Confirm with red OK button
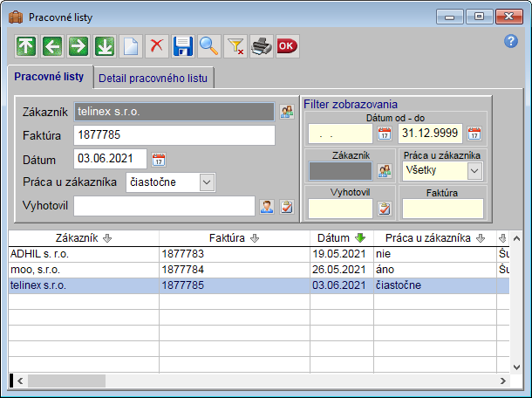 [x=287, y=46]
